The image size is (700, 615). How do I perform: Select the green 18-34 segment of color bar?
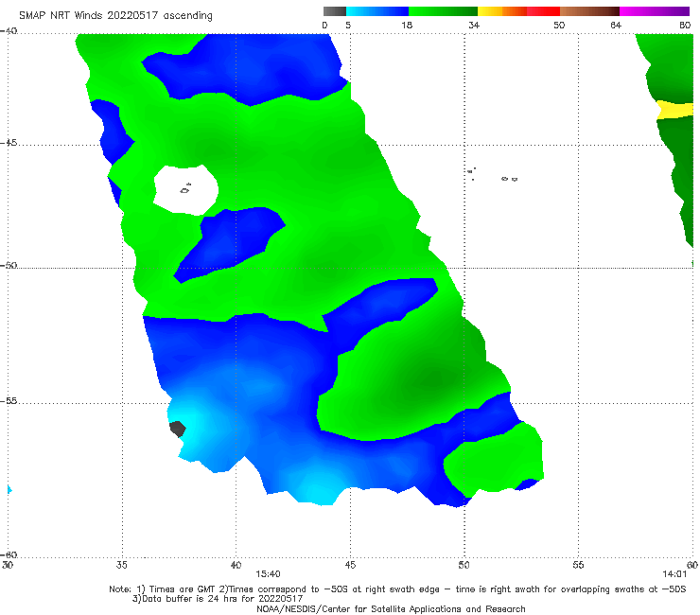tap(443, 11)
